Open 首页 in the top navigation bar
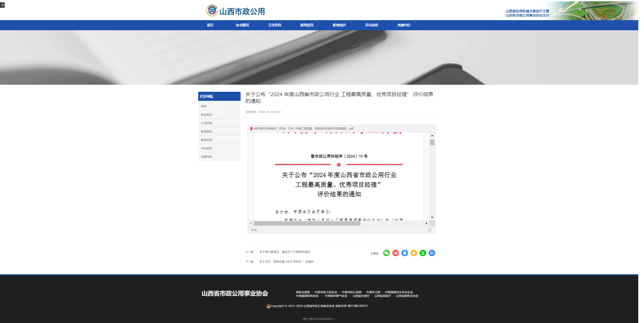Screen dimensions: 644x323 210,25
